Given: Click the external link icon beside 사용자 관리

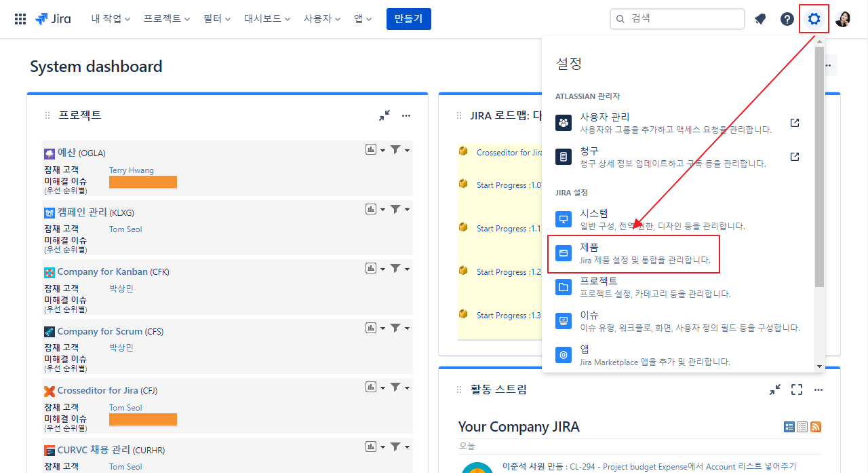Looking at the screenshot, I should (x=795, y=123).
